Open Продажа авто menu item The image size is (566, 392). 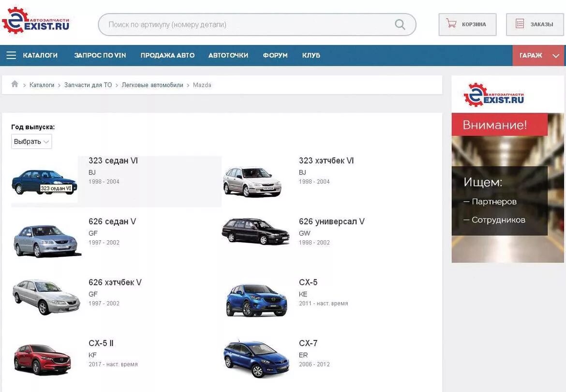coord(167,55)
